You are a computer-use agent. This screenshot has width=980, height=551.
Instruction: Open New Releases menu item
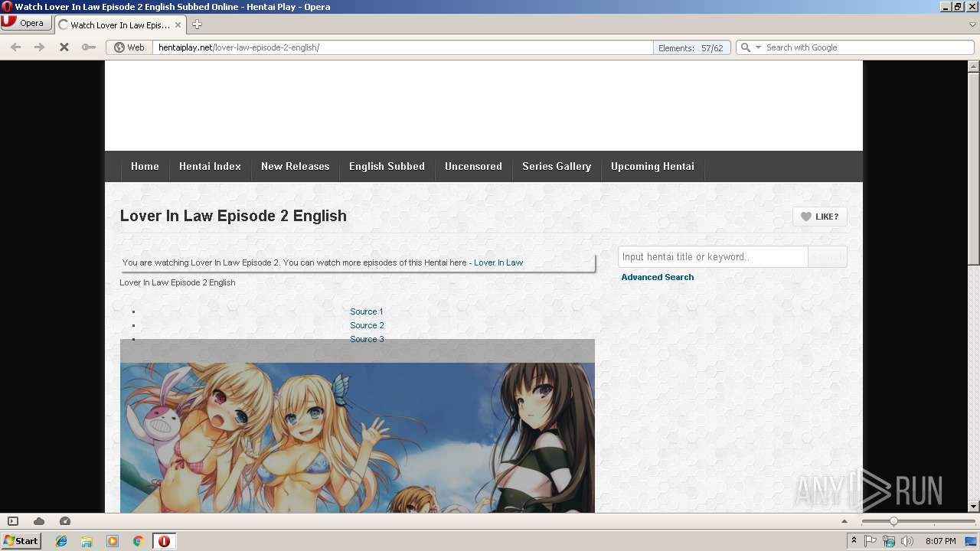(295, 166)
